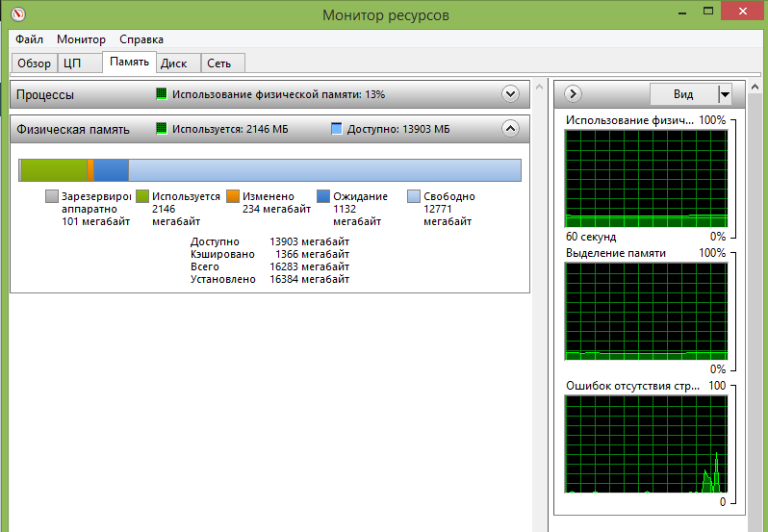Switch to the Обзор tab
The width and height of the screenshot is (768, 532).
click(34, 63)
